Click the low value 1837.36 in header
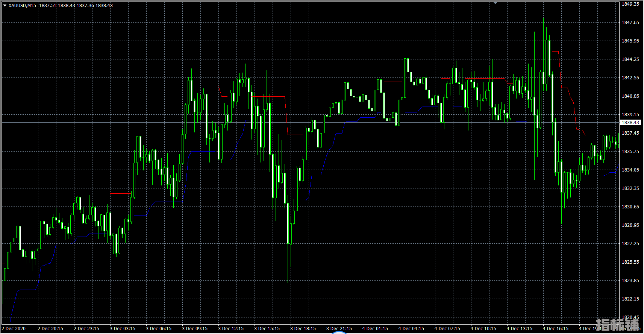Image resolution: width=644 pixels, height=334 pixels. [85, 6]
